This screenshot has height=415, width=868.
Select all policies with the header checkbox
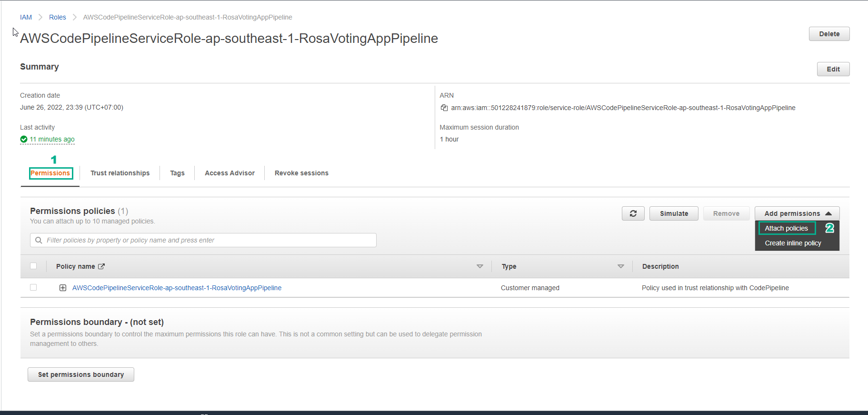coord(33,266)
